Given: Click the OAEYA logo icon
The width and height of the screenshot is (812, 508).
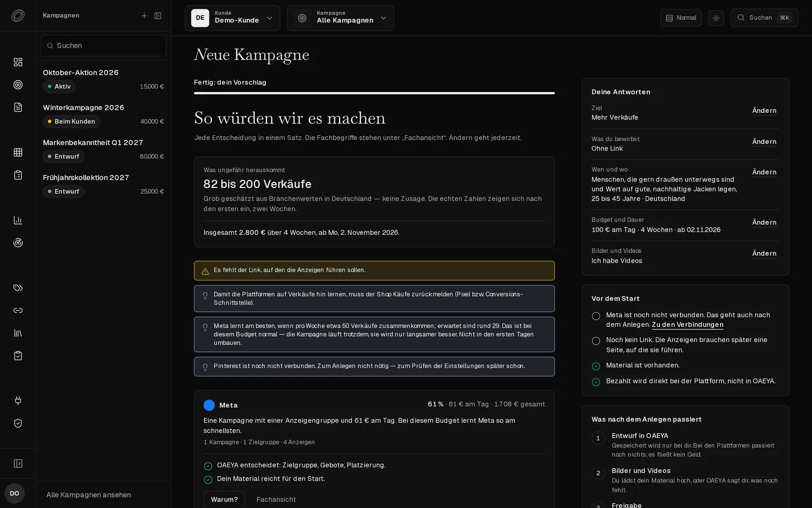Looking at the screenshot, I should [18, 16].
